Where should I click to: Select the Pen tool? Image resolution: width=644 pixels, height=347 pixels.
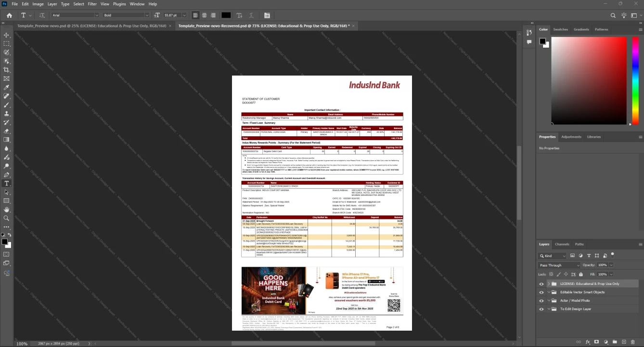tap(7, 175)
